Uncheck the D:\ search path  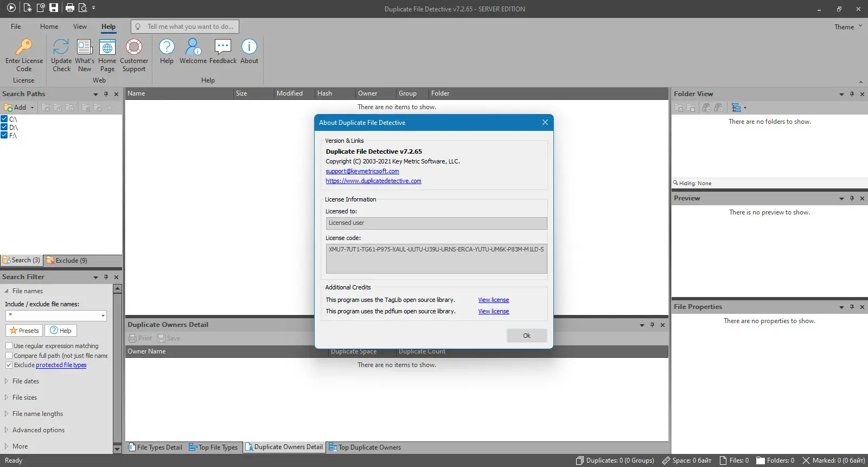pos(4,127)
